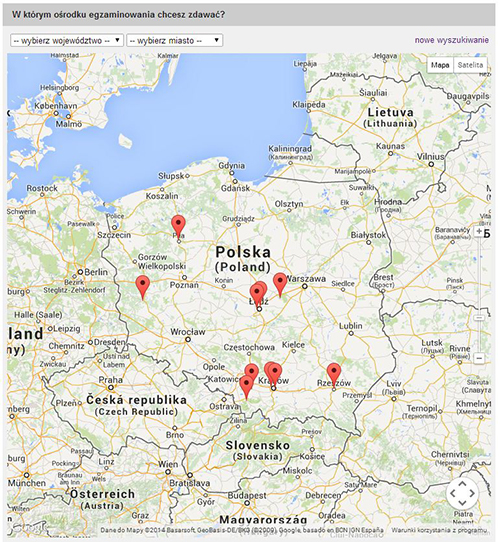The height and width of the screenshot is (542, 500).
Task: Click the 'Polska (Poland)' country label
Action: tap(243, 259)
